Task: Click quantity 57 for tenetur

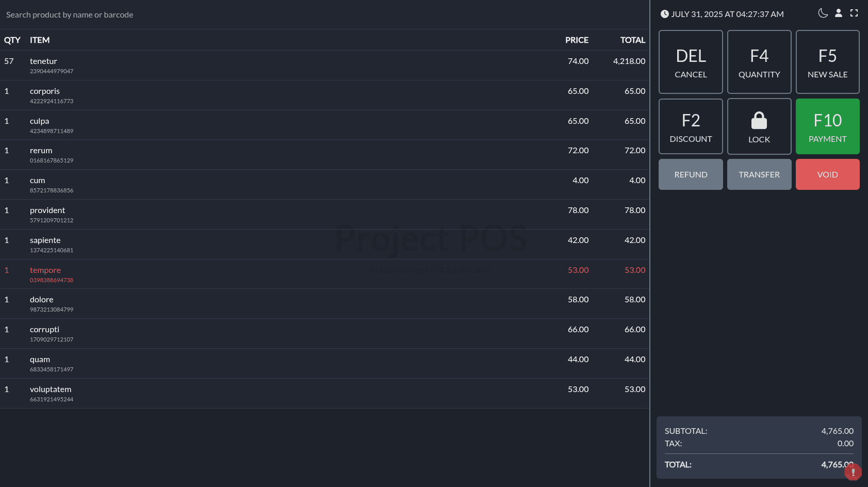Action: [9, 61]
